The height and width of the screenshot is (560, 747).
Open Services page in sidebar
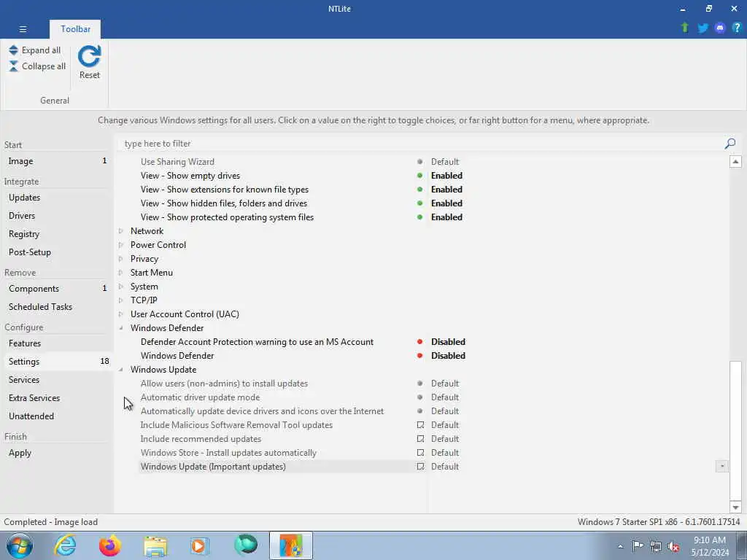(x=57, y=379)
